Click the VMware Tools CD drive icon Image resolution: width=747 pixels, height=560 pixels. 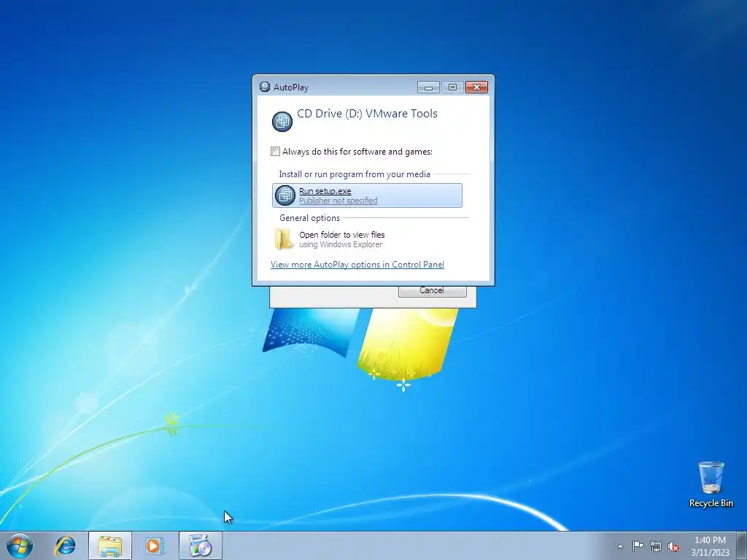(x=282, y=121)
